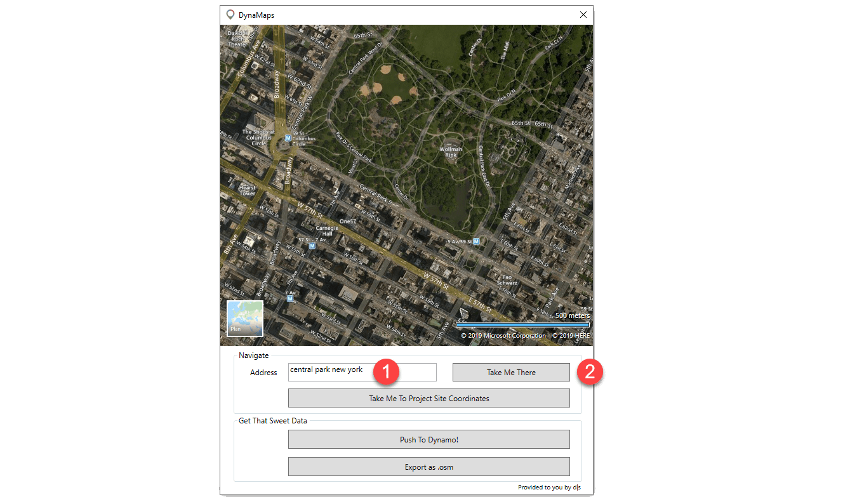Image resolution: width=850 pixels, height=504 pixels.
Task: Switch map style using the Plan thumbnail
Action: (245, 318)
